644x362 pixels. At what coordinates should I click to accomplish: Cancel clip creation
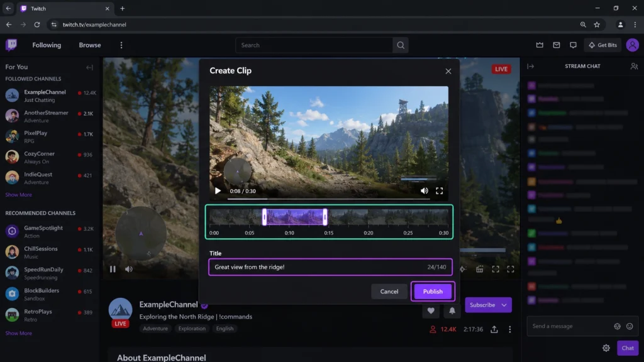(389, 292)
